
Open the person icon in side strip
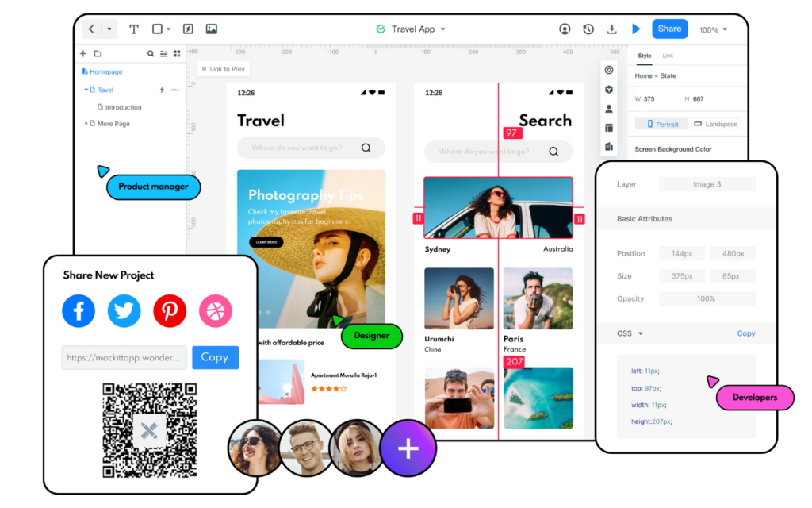point(609,109)
